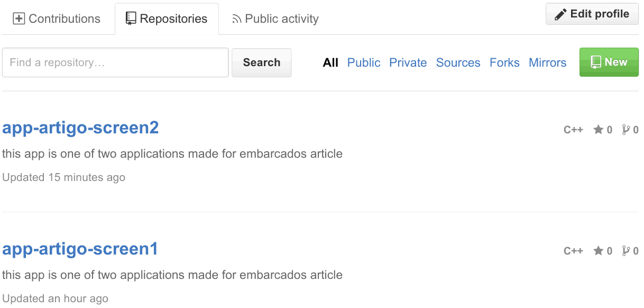Viewport: 644px width, 308px height.
Task: Select the All repositories filter
Action: (330, 62)
